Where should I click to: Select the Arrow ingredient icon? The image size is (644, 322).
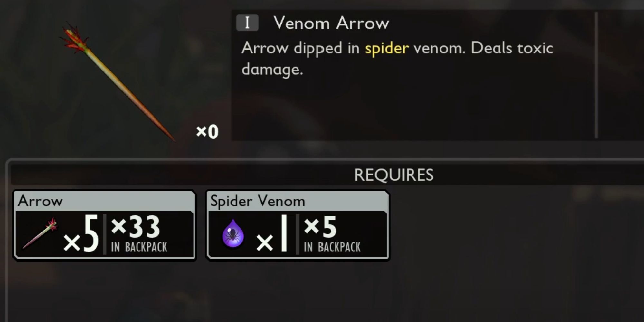coord(40,233)
